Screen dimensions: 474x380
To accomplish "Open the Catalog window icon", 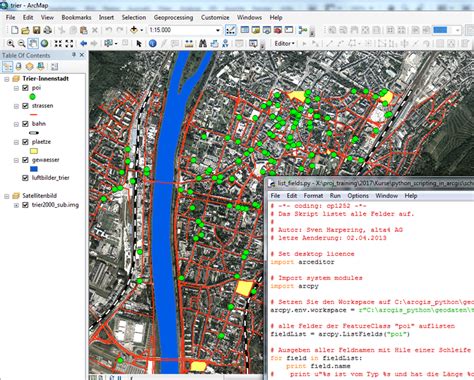I will tap(256, 30).
